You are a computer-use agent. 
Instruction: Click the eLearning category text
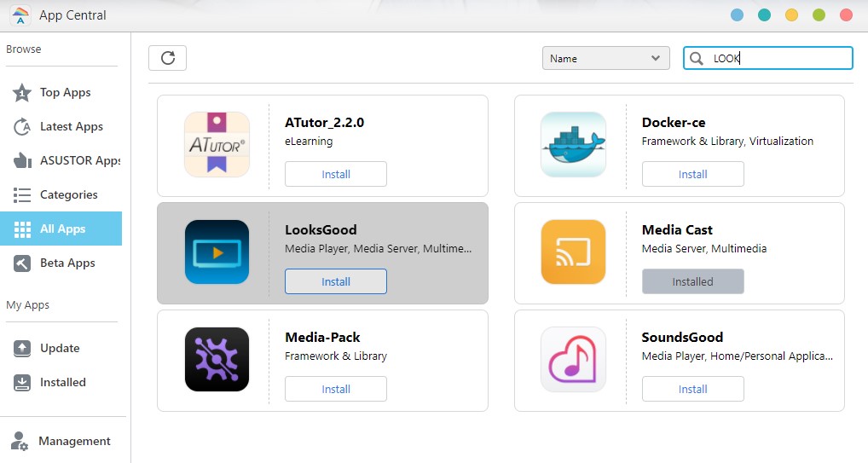[309, 142]
